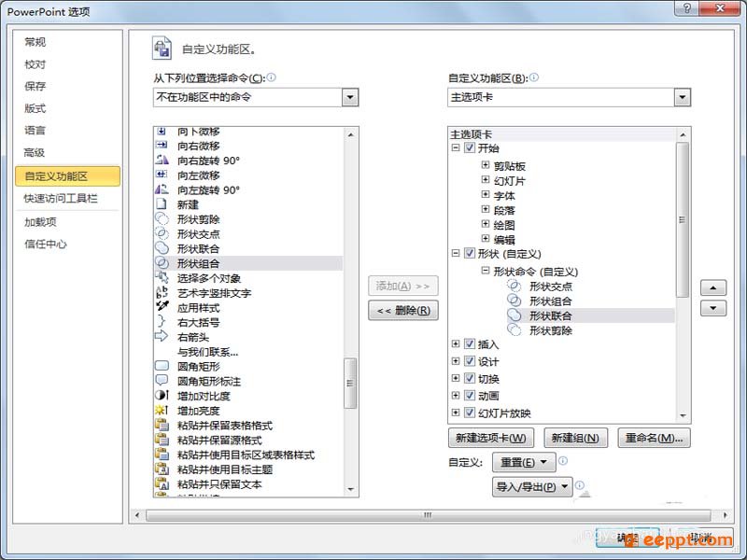Image resolution: width=747 pixels, height=560 pixels.
Task: Select the 形状联合 icon in the left list
Action: (x=162, y=248)
